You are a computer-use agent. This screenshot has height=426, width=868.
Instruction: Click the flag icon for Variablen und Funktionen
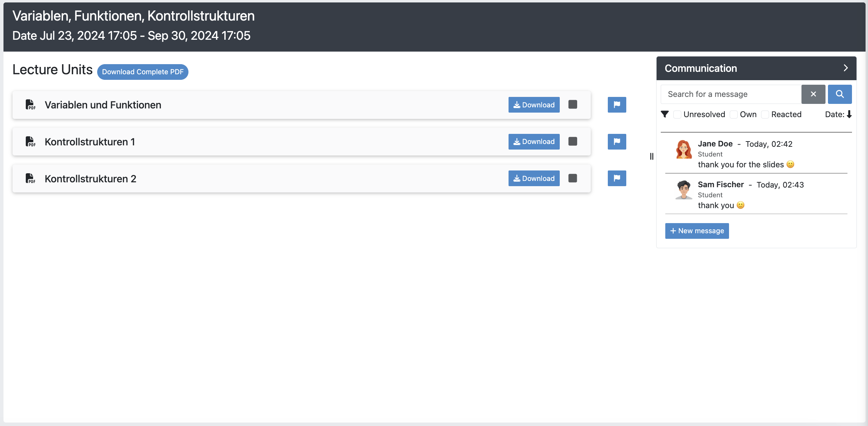tap(617, 105)
